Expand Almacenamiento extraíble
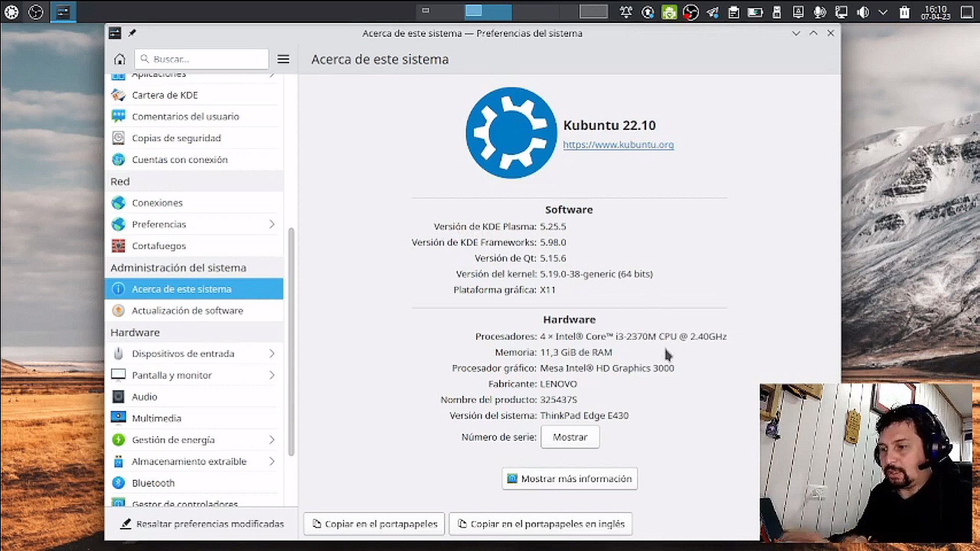The height and width of the screenshot is (551, 980). pos(272,461)
